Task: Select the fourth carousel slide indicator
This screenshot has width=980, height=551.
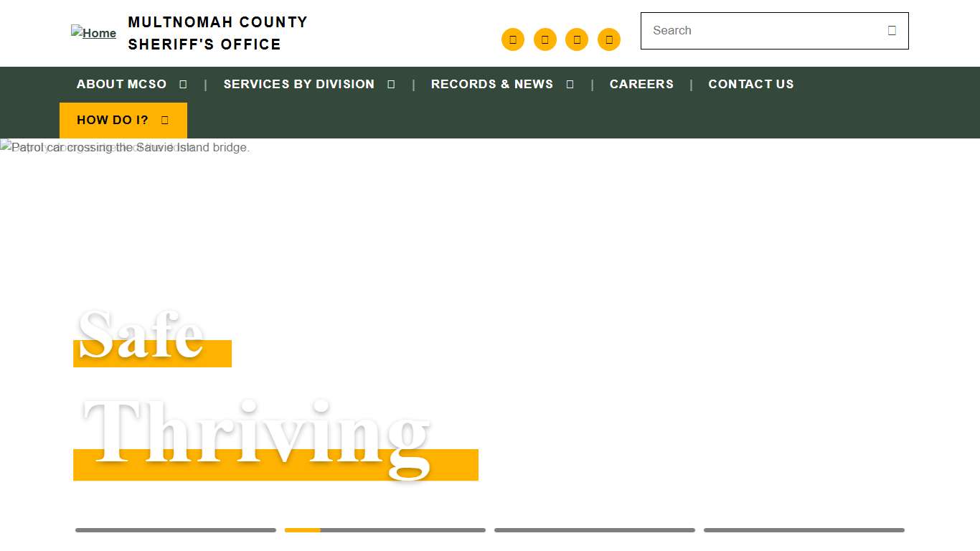Action: [x=804, y=530]
